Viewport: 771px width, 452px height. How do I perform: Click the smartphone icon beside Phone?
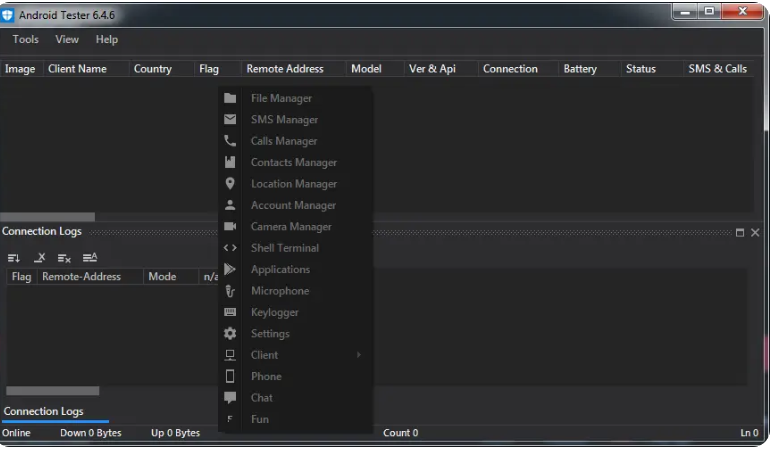pos(230,376)
